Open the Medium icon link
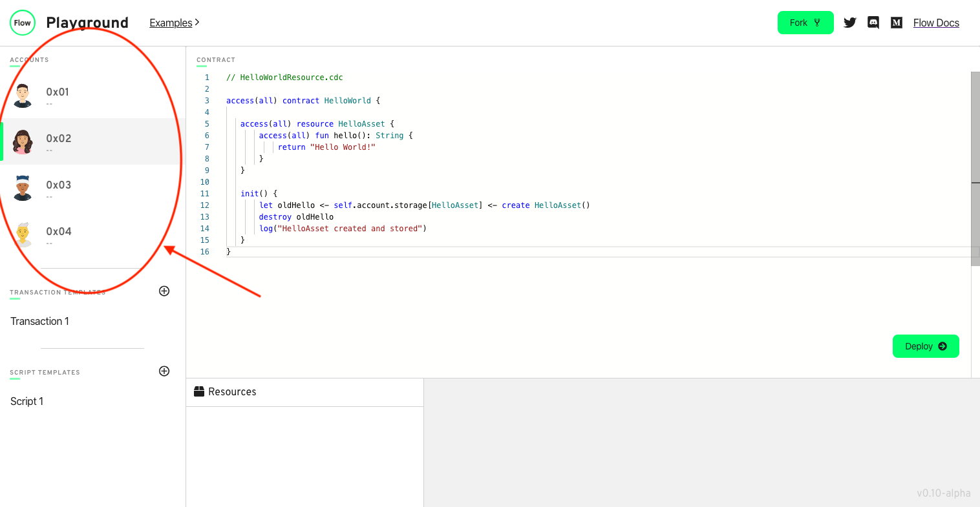This screenshot has height=507, width=980. tap(897, 23)
